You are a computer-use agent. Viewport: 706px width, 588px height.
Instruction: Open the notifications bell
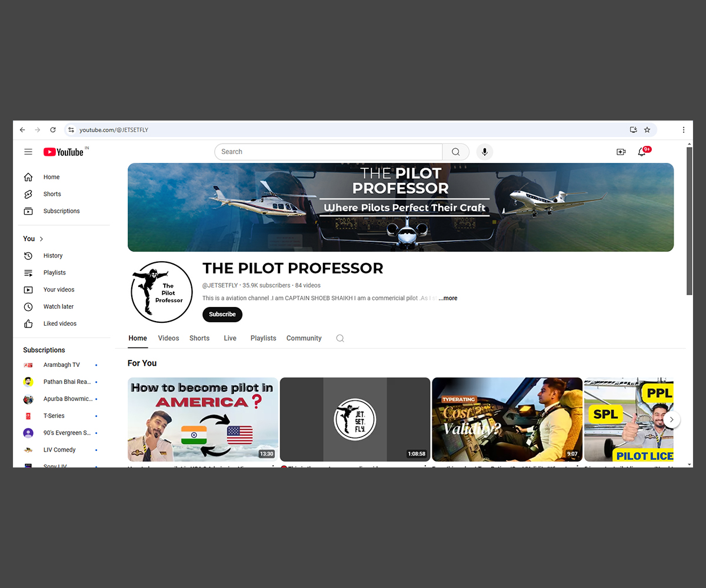coord(642,152)
